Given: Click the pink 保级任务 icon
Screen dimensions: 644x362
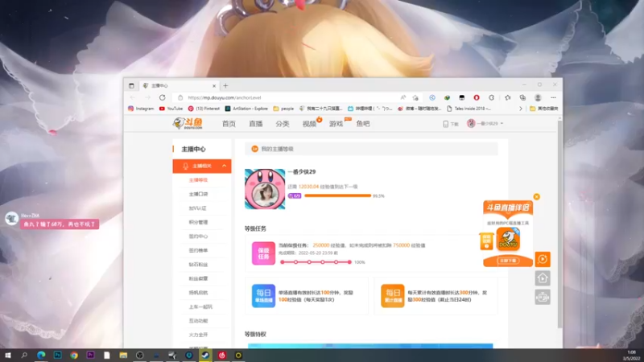Looking at the screenshot, I should 263,253.
